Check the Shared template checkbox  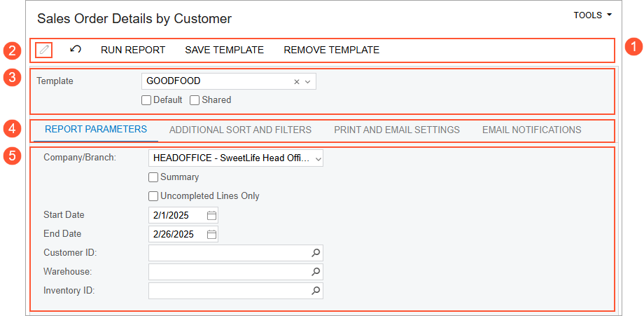tap(195, 100)
